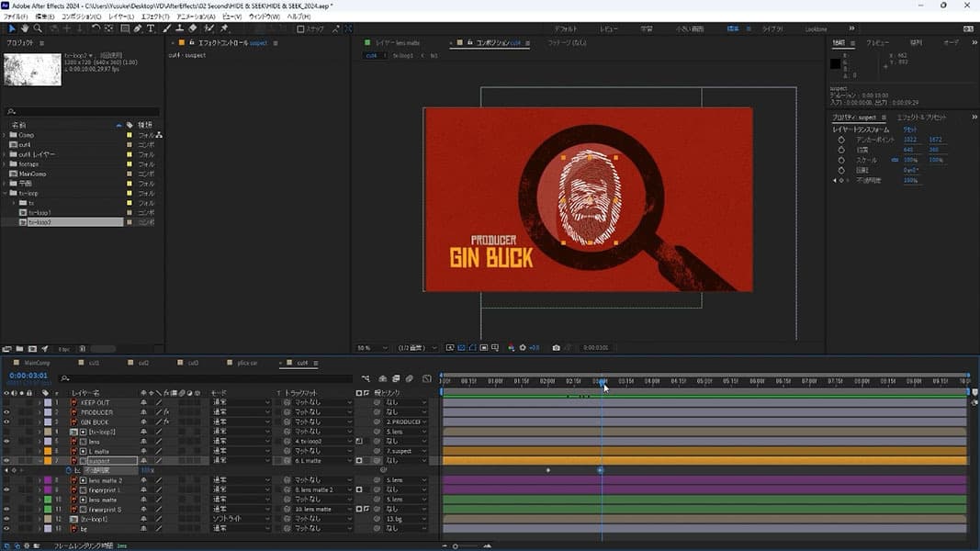This screenshot has width=980, height=551.
Task: Switch to the cut2 timeline tab
Action: pos(141,363)
